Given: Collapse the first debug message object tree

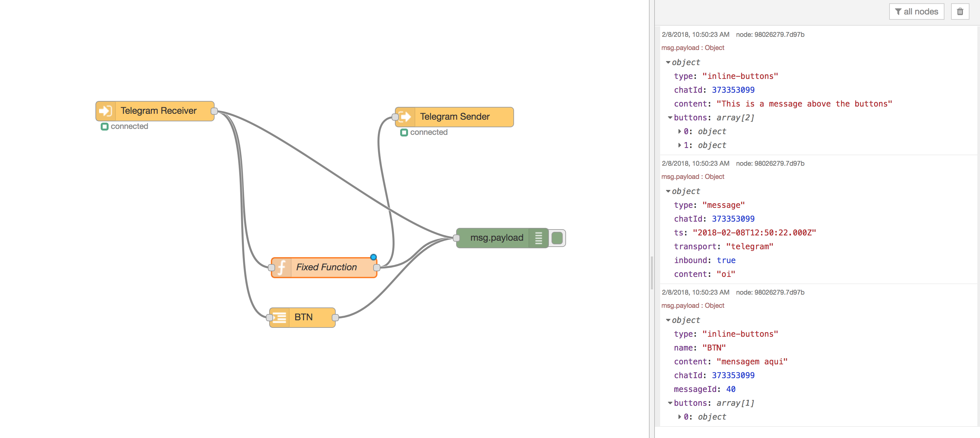Looking at the screenshot, I should pos(668,62).
